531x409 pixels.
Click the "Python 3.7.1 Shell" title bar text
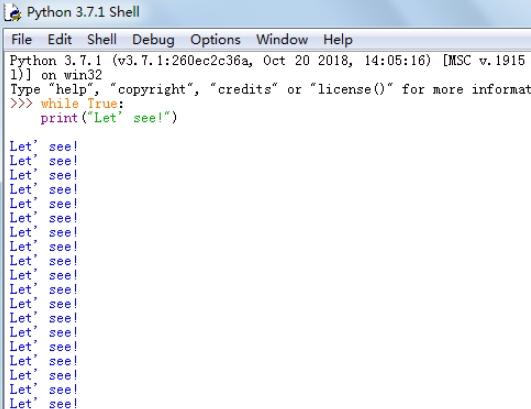point(83,13)
